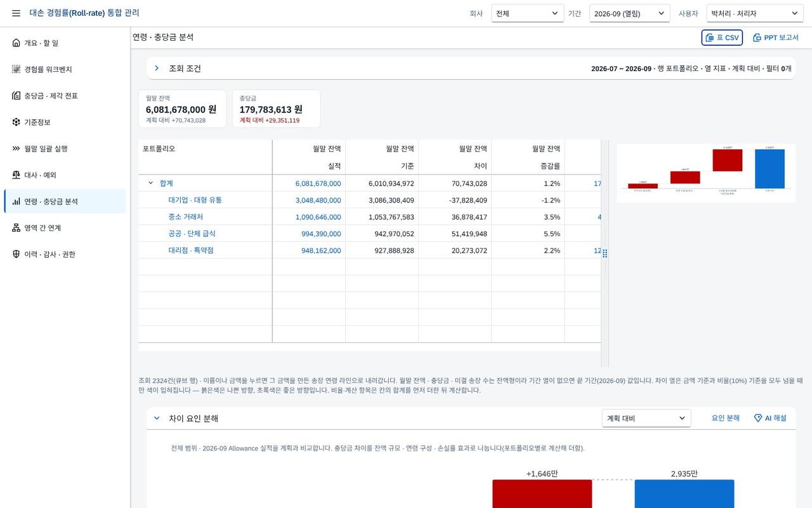812x508 pixels.
Task: Click the arrows icon beside 월말 일괄 실행
Action: [16, 149]
